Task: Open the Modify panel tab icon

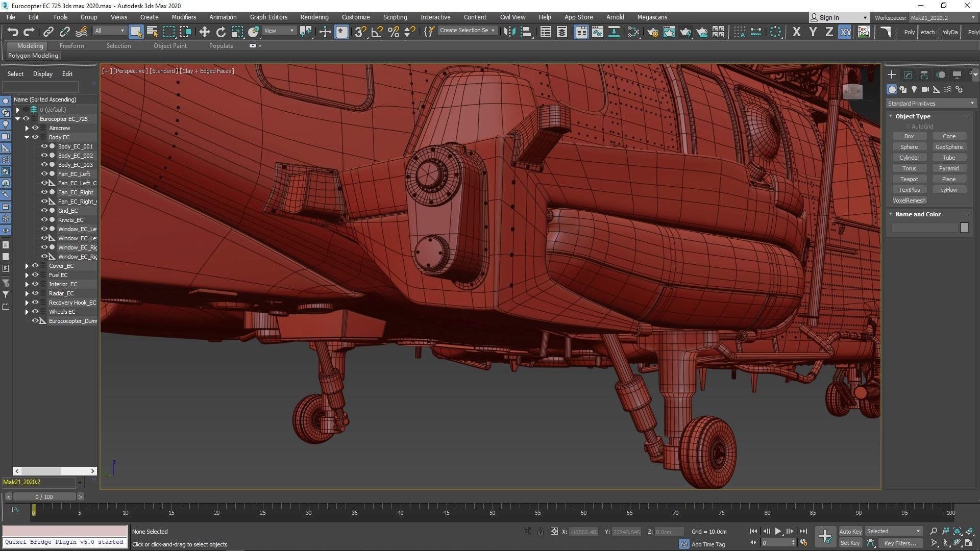Action: (908, 74)
